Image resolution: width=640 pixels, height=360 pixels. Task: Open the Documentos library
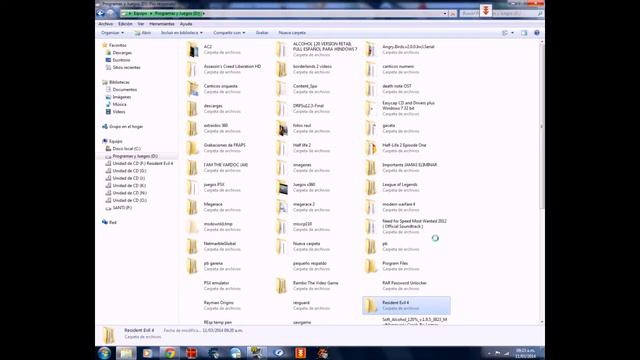(124, 89)
